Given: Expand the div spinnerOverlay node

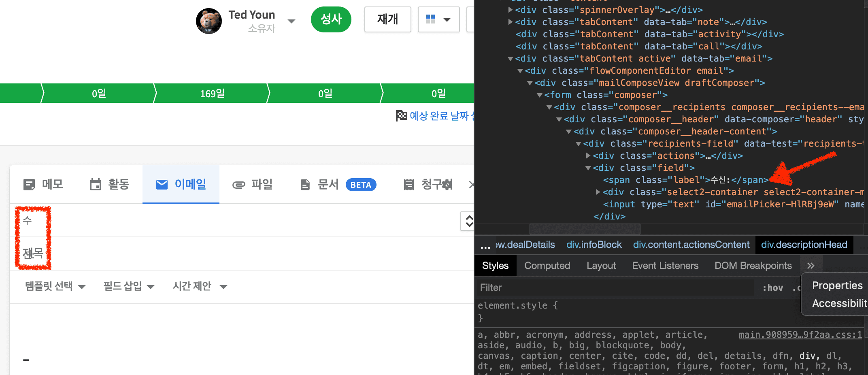Looking at the screenshot, I should coord(511,10).
